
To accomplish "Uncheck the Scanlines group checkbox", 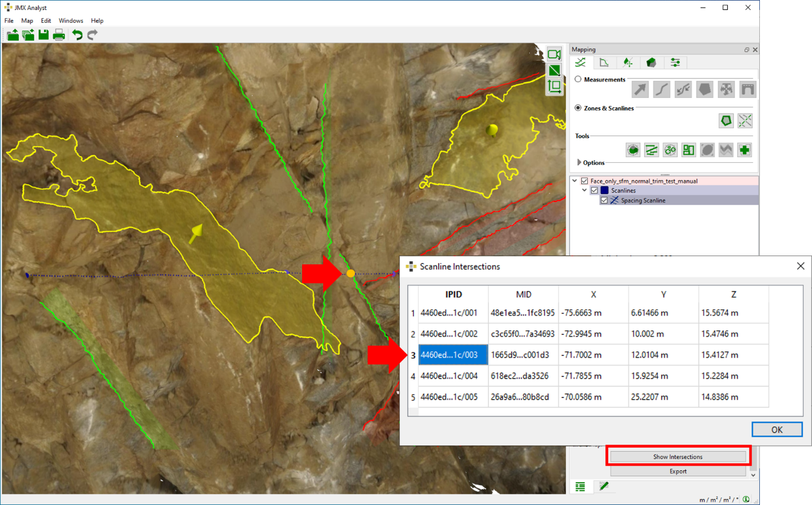I will click(595, 190).
